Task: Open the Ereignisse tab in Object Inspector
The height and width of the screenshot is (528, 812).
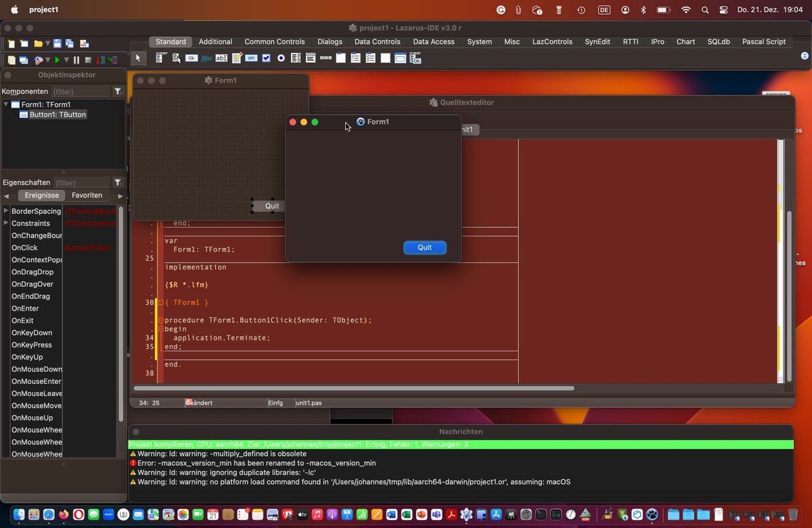Action: point(42,195)
